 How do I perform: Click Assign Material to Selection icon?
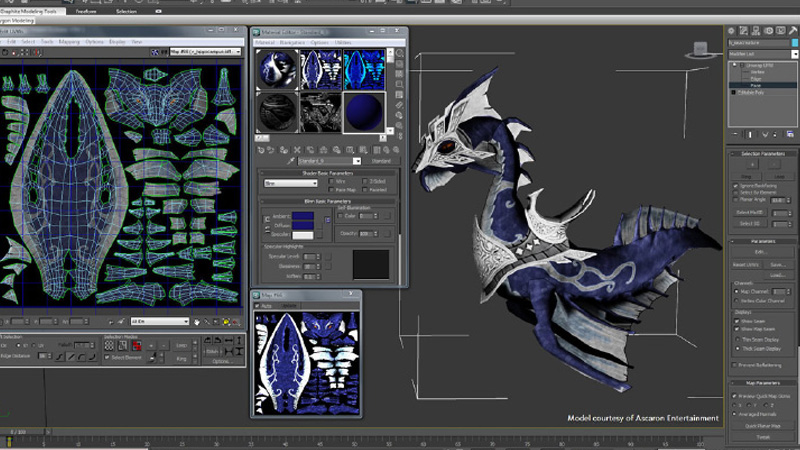click(x=282, y=149)
